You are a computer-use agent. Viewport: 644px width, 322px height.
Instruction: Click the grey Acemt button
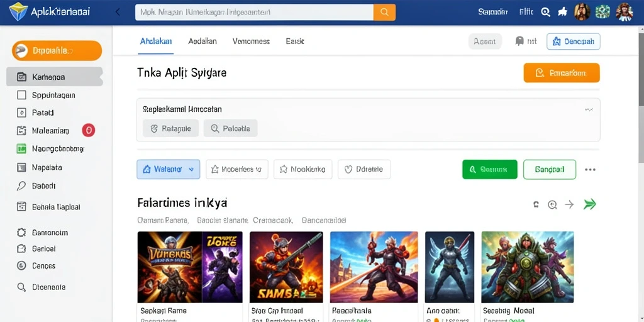[x=485, y=42]
